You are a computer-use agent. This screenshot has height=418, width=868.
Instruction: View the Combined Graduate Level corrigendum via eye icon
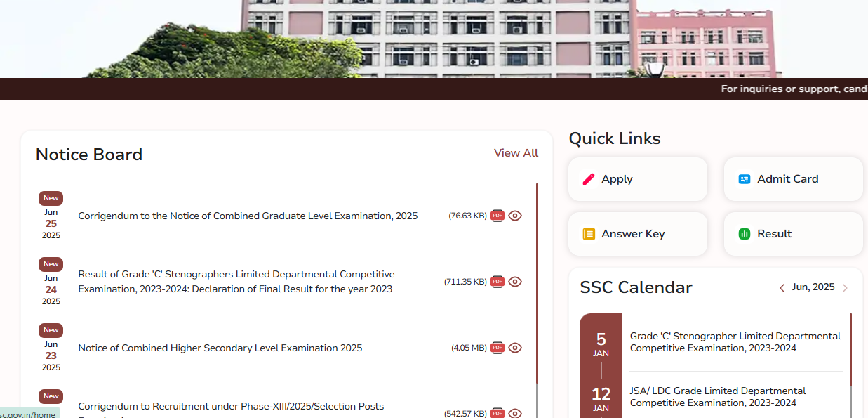(x=515, y=216)
